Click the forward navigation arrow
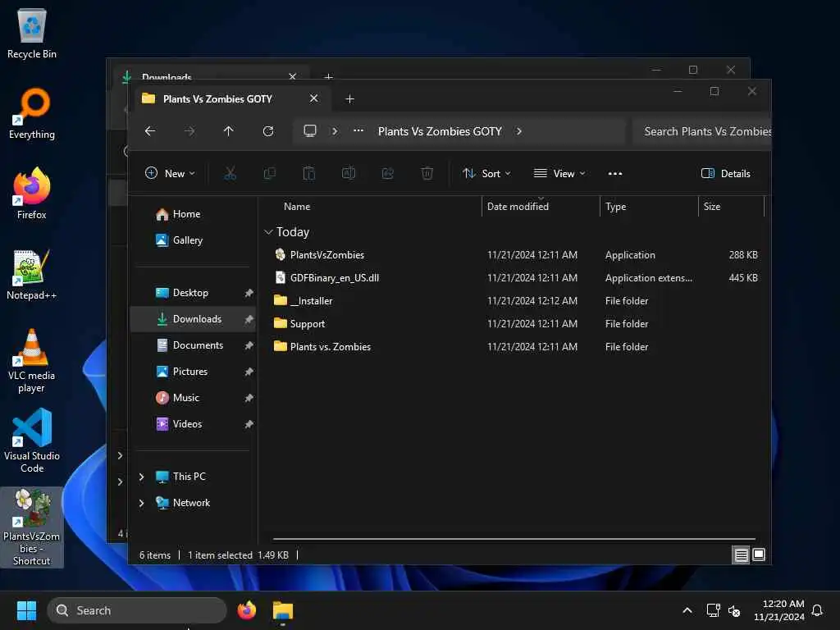This screenshot has width=840, height=630. tap(189, 131)
